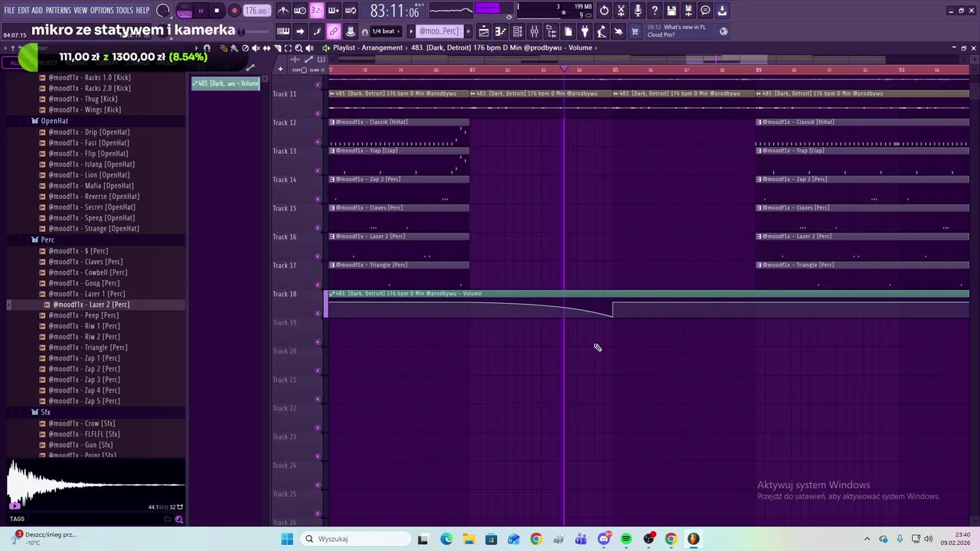
Task: Click the shopping cart icon
Action: click(x=635, y=31)
